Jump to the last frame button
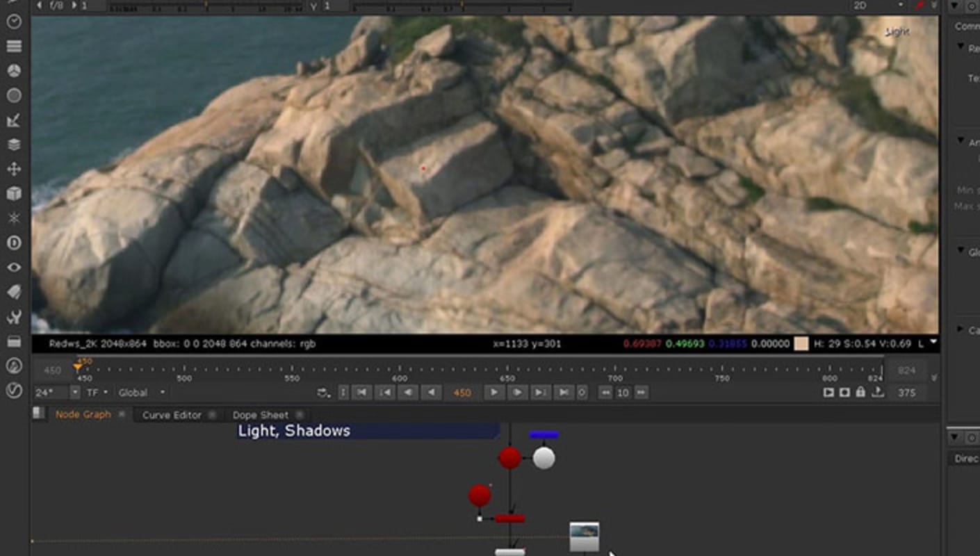This screenshot has height=556, width=980. click(563, 393)
